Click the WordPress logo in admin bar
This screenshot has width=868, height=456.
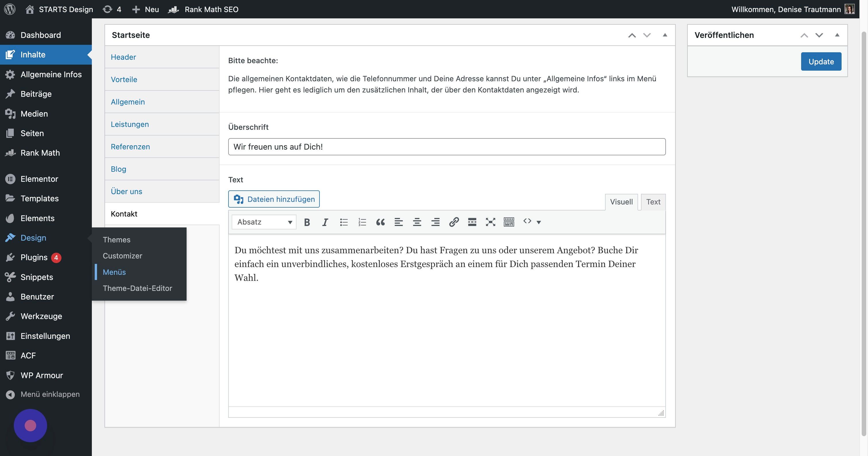(10, 9)
